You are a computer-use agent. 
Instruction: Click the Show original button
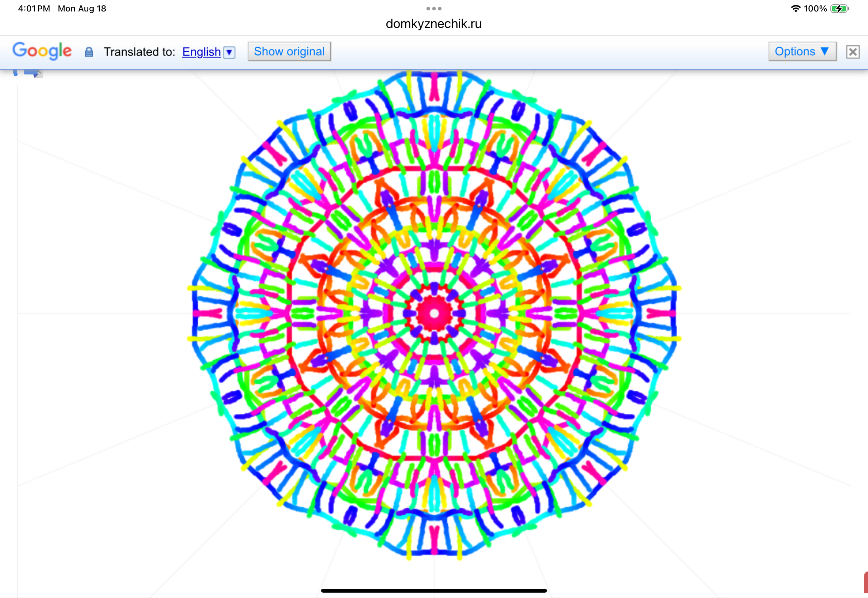click(289, 51)
